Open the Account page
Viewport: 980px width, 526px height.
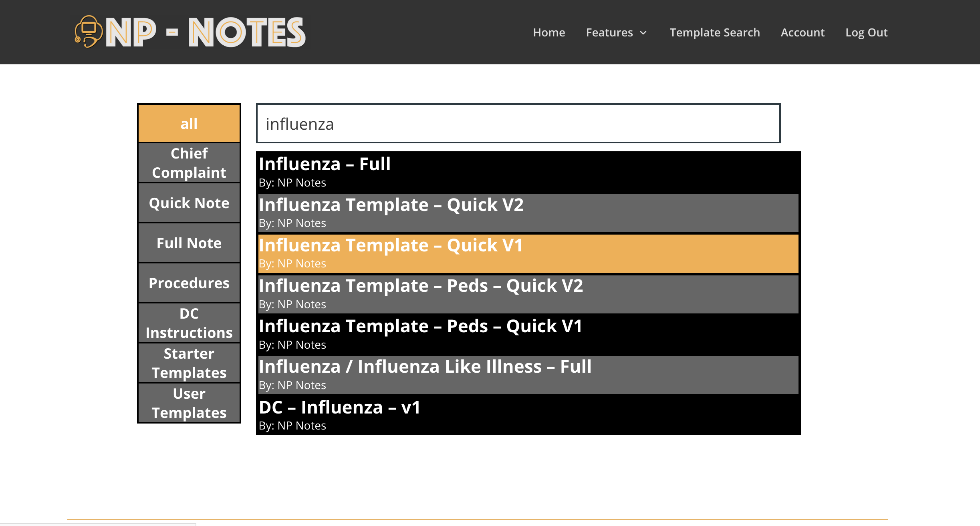pyautogui.click(x=803, y=32)
